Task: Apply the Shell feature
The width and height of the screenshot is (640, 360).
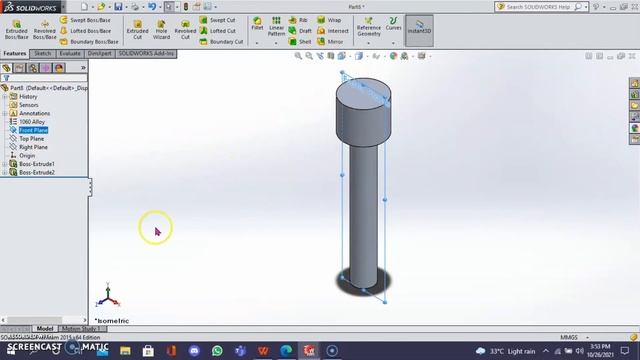Action: [x=300, y=42]
